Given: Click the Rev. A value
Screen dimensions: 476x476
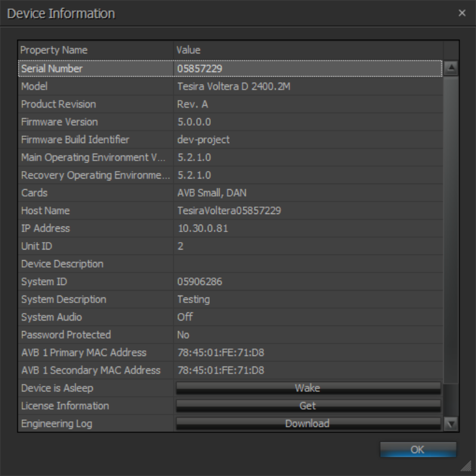Looking at the screenshot, I should click(192, 104).
